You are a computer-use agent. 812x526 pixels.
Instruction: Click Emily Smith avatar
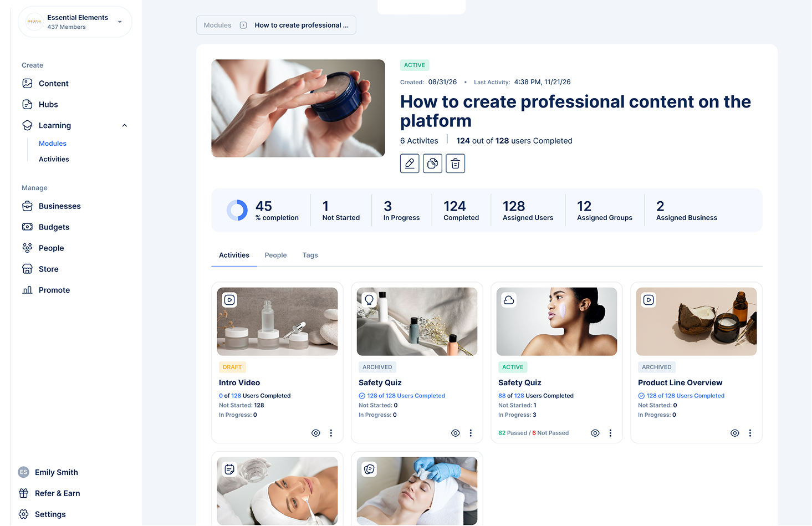23,472
